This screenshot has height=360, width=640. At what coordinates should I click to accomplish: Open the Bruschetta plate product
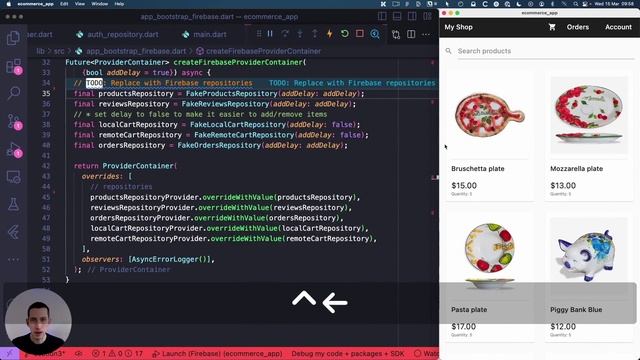coord(489,136)
